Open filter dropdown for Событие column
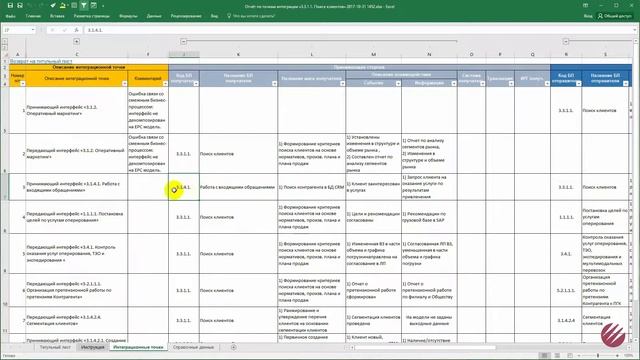This screenshot has height=360, width=640. click(x=398, y=84)
